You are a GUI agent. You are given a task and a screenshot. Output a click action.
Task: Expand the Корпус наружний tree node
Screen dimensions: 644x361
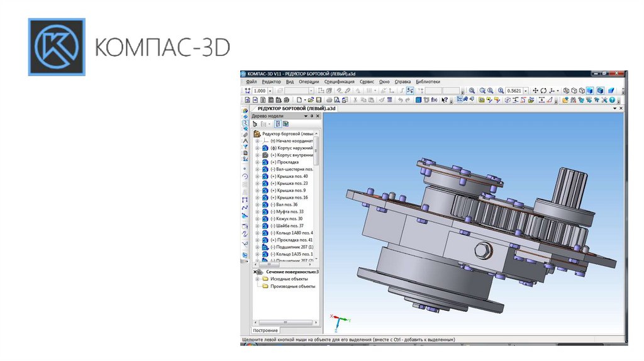(x=257, y=148)
